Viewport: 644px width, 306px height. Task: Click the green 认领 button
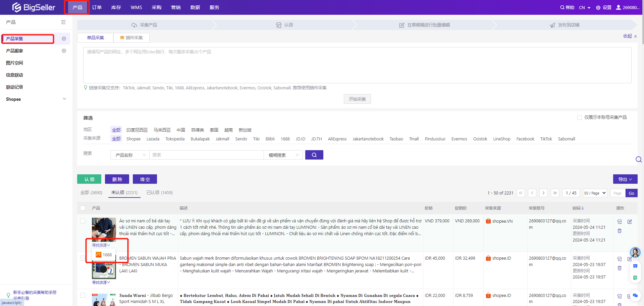pos(89,179)
